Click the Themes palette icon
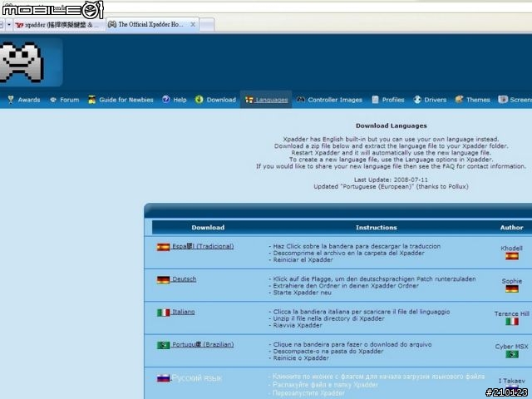Viewport: 532px width, 399px height. point(459,100)
